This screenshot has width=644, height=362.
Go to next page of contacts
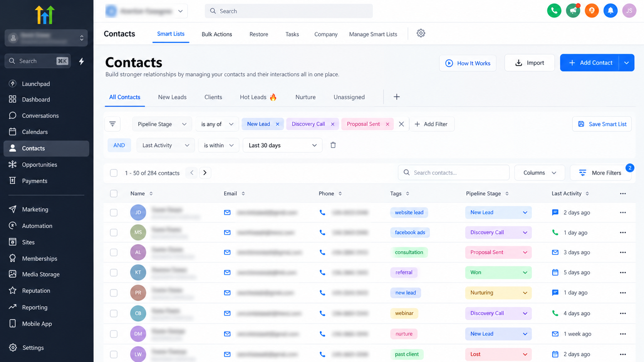point(205,173)
